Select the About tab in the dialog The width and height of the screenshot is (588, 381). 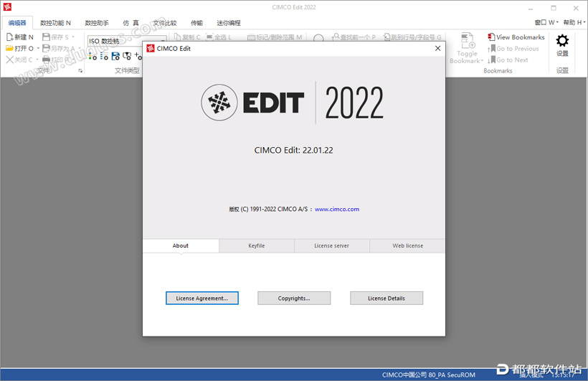(x=181, y=246)
